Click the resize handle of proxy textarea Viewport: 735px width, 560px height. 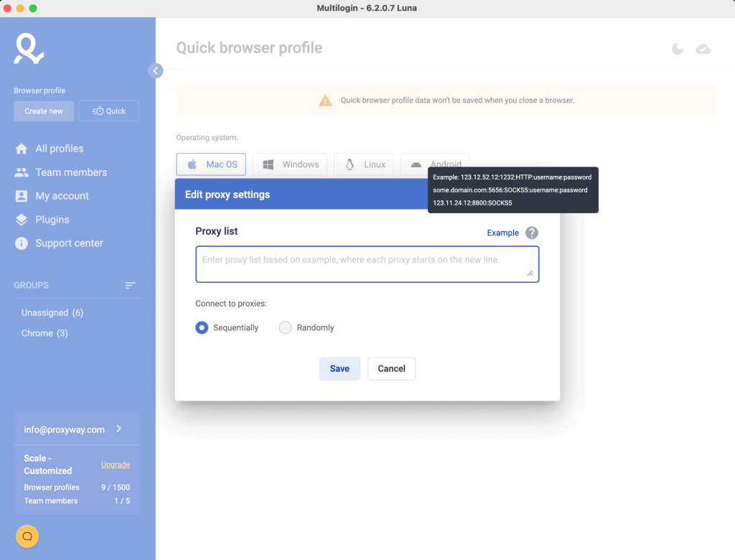click(530, 273)
